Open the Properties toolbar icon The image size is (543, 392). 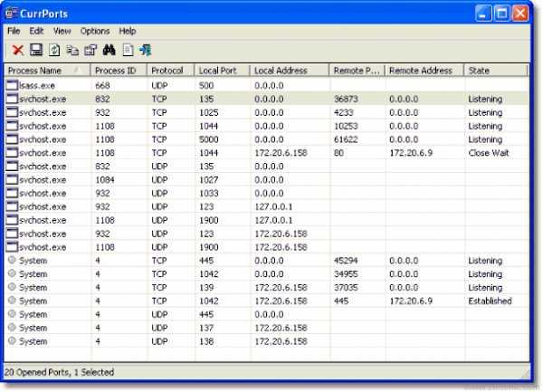point(90,50)
